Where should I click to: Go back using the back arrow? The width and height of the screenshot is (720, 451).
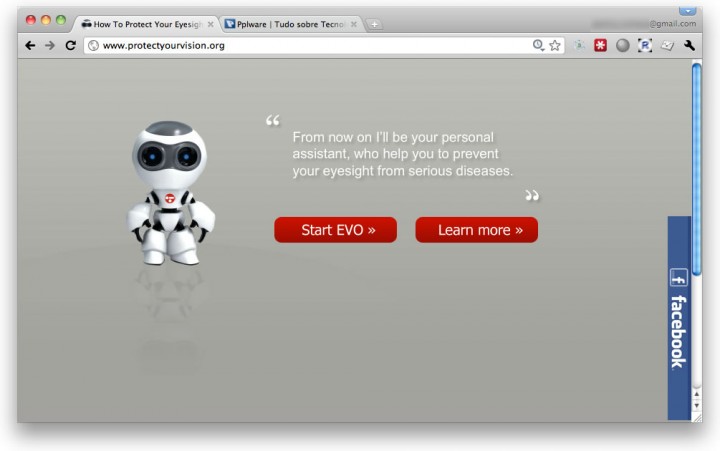tap(30, 45)
